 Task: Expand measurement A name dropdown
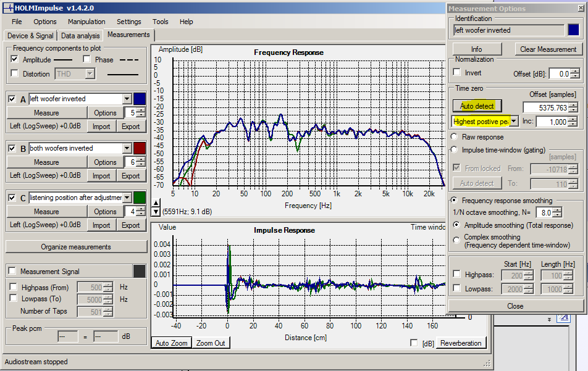point(127,99)
